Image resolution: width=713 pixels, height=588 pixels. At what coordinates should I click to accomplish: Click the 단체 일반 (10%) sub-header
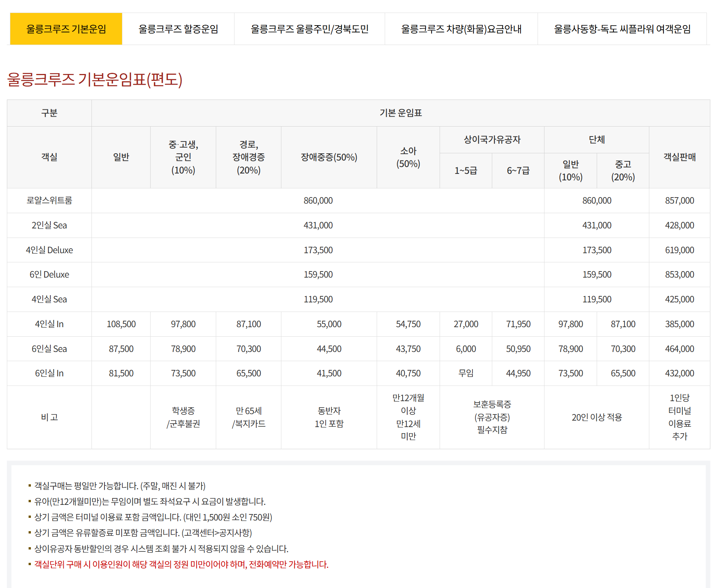pos(570,170)
